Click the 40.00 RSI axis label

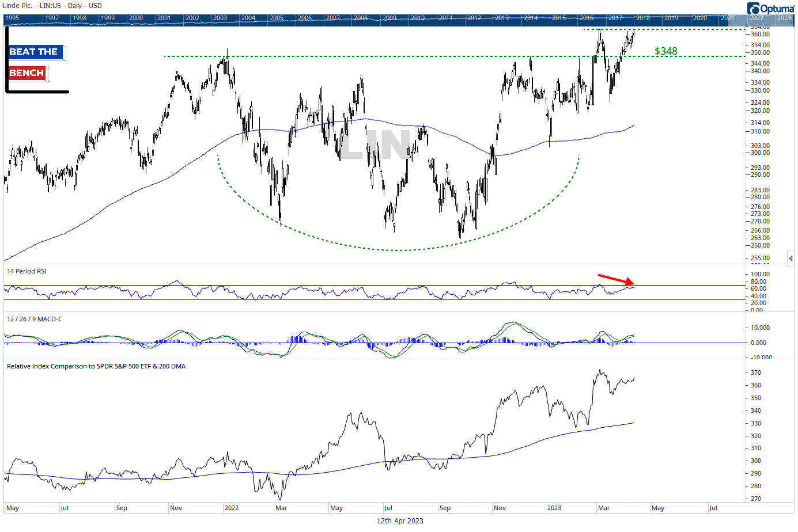click(x=759, y=296)
